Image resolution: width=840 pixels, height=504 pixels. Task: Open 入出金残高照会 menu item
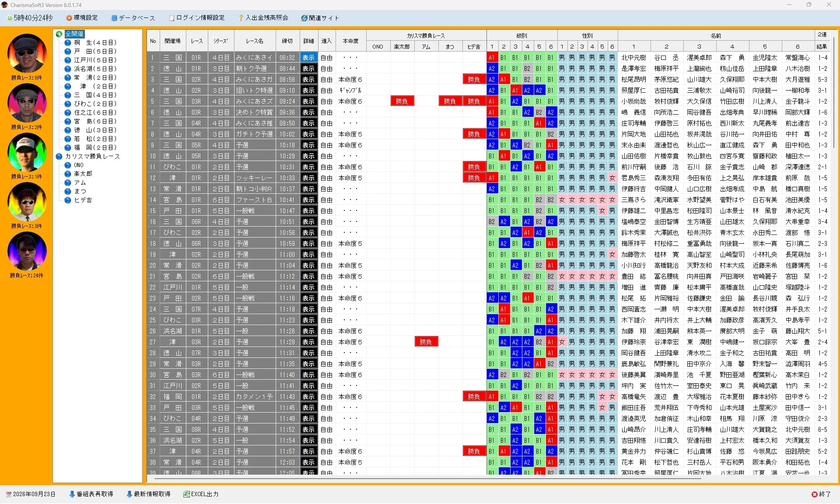263,18
